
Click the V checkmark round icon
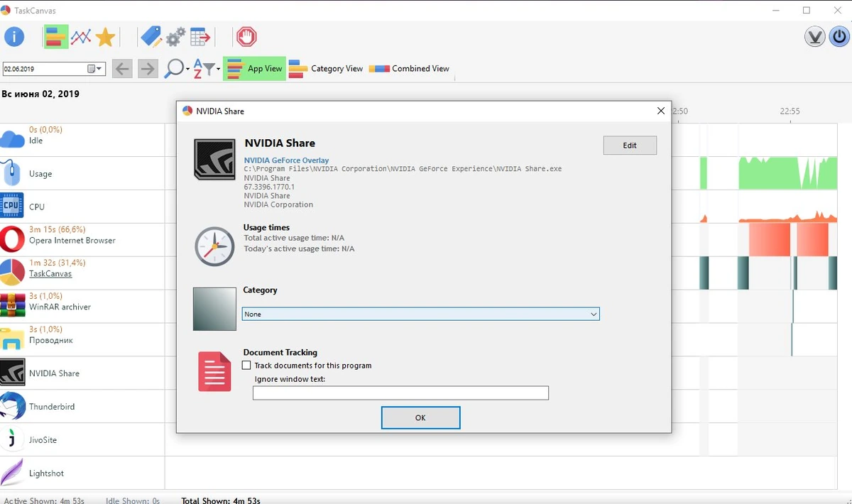815,37
